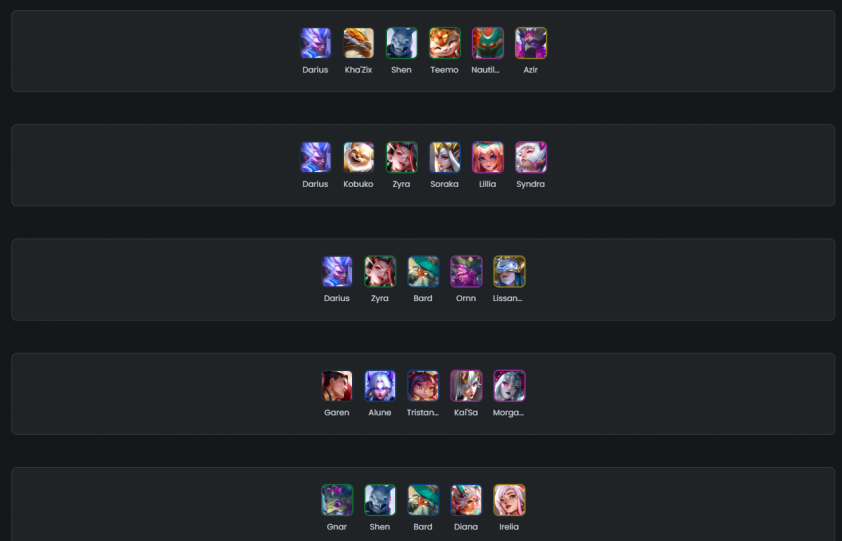Viewport: 842px width, 541px height.
Task: Select the Gnar champion portrait
Action: point(337,500)
